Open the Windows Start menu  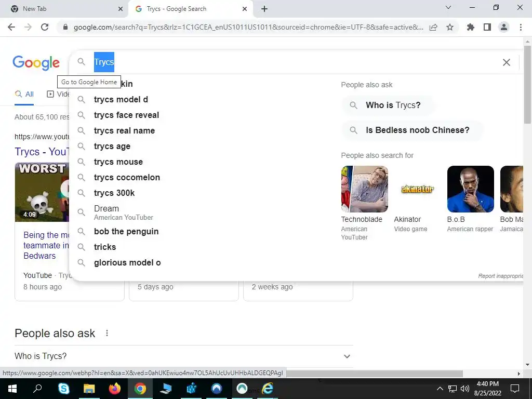pyautogui.click(x=12, y=389)
